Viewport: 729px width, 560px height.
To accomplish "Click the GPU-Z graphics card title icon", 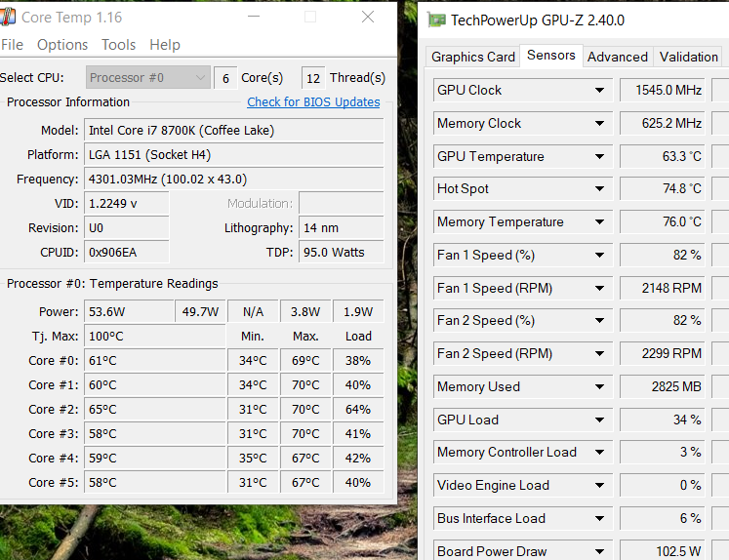I will [436, 20].
